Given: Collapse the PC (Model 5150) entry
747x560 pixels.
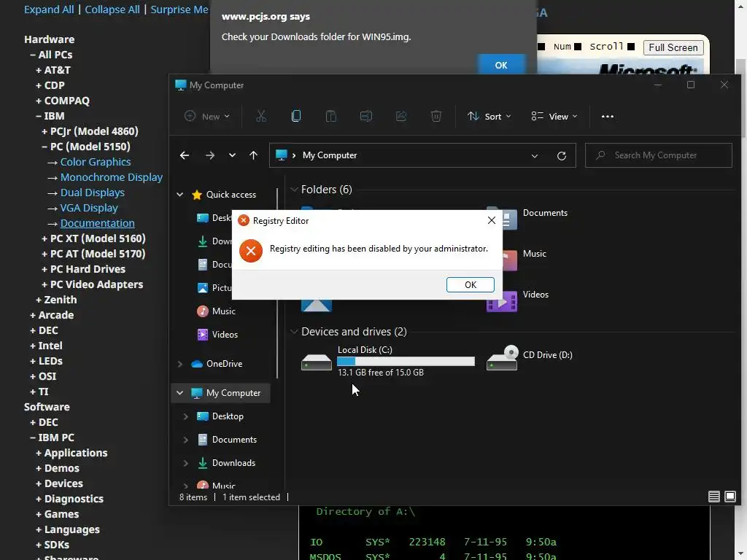Looking at the screenshot, I should coord(86,147).
